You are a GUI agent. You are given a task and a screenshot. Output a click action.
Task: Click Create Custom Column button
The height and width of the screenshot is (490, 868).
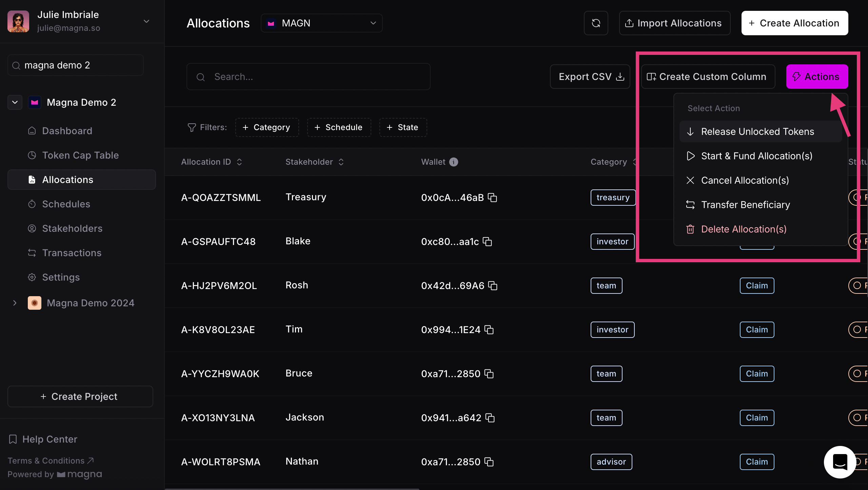[708, 77]
